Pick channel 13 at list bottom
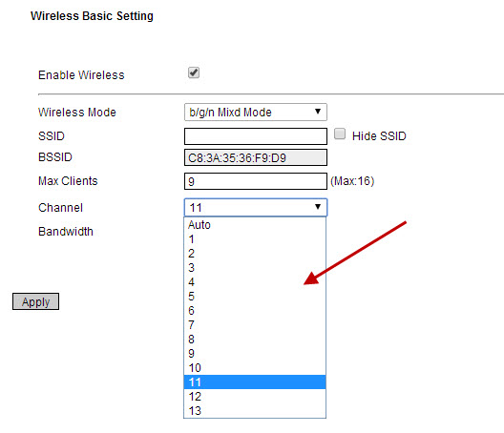504x433 pixels. [255, 410]
